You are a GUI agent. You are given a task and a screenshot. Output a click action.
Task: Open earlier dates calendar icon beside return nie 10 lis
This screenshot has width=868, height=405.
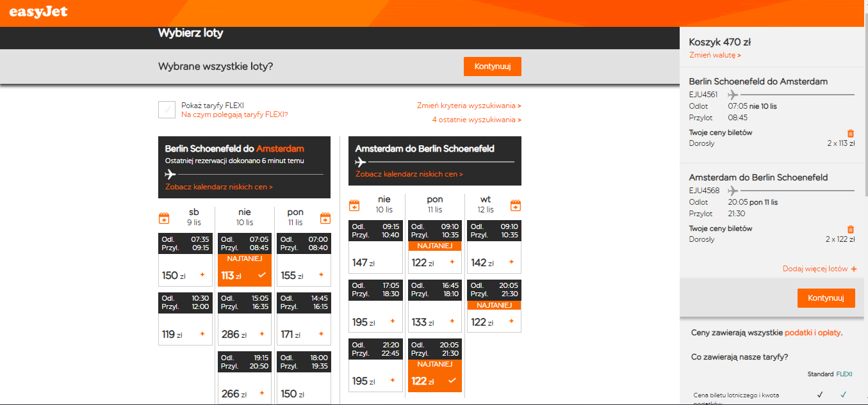[354, 205]
